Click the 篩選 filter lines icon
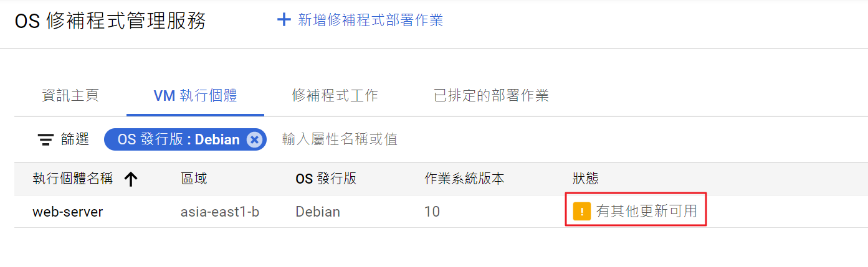The image size is (868, 267). click(45, 139)
